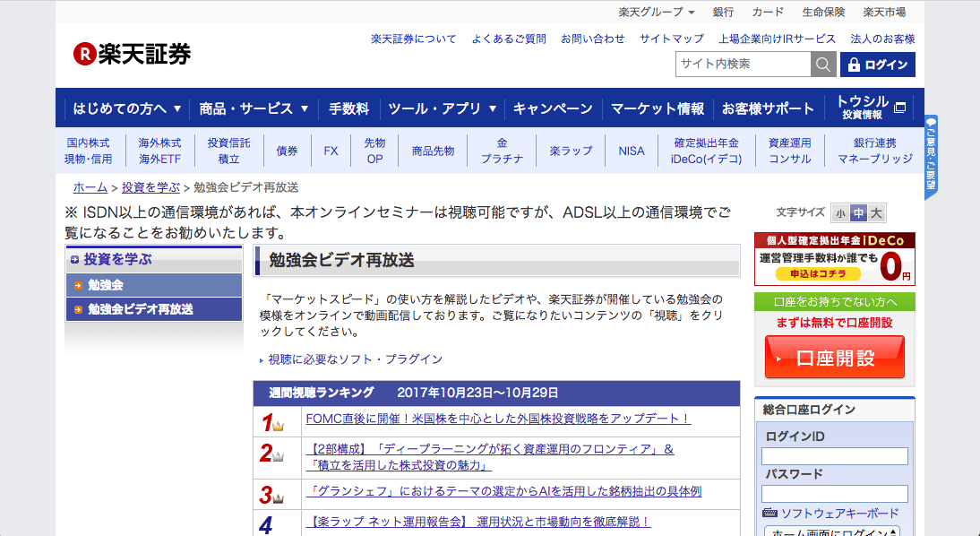
Task: Click the software keyboard icon
Action: pyautogui.click(x=769, y=514)
